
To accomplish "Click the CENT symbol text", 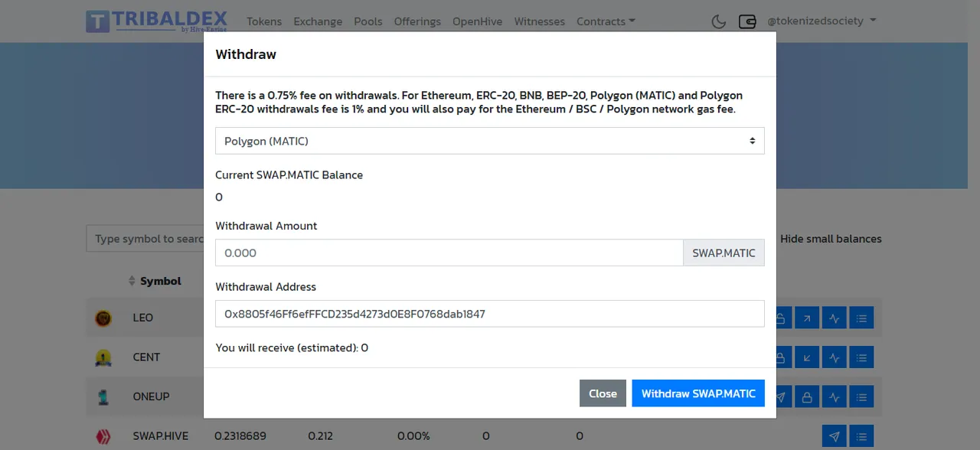I will tap(146, 357).
